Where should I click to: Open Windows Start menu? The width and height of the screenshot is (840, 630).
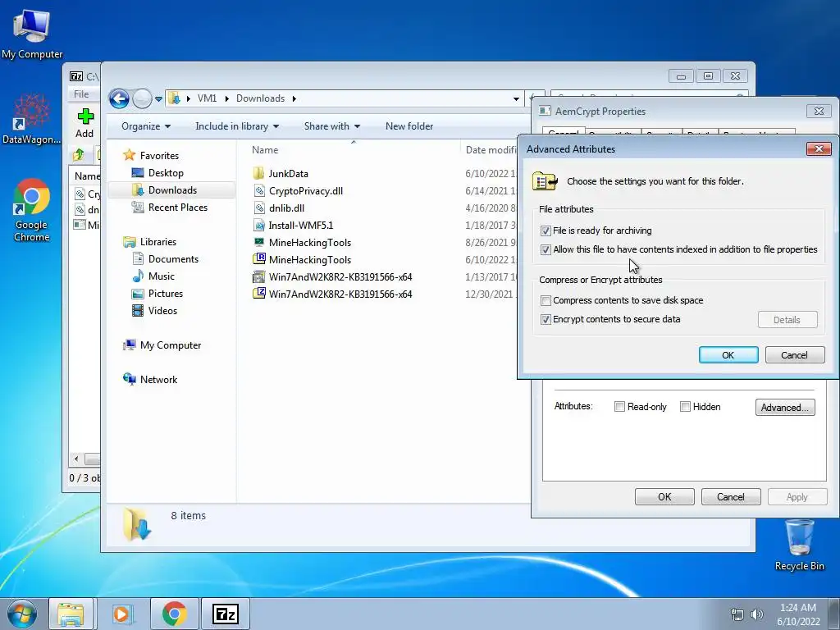22,614
